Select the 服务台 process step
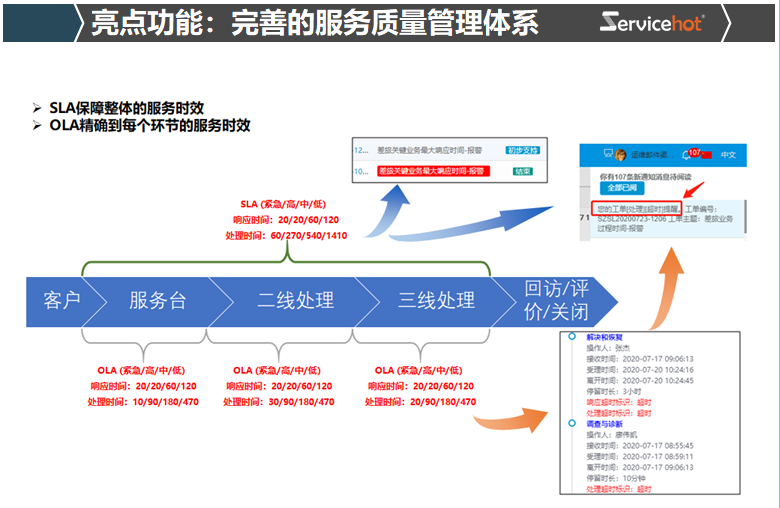780x508 pixels. coord(157,301)
